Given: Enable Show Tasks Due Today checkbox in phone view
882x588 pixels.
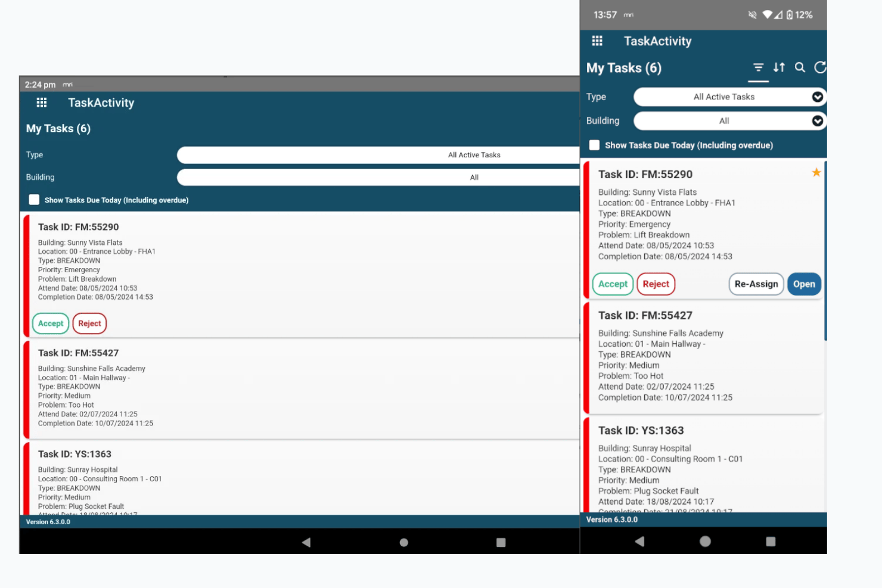Looking at the screenshot, I should pos(594,145).
